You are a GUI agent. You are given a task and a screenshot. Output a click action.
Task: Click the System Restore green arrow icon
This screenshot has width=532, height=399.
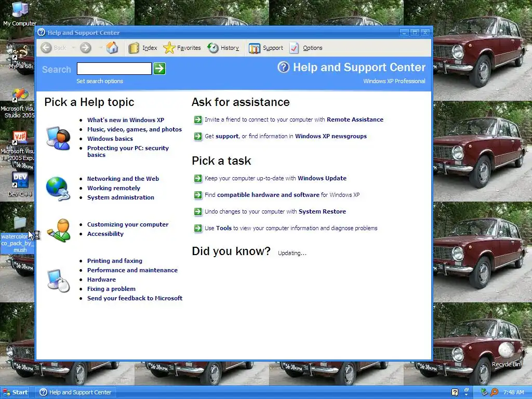click(198, 211)
